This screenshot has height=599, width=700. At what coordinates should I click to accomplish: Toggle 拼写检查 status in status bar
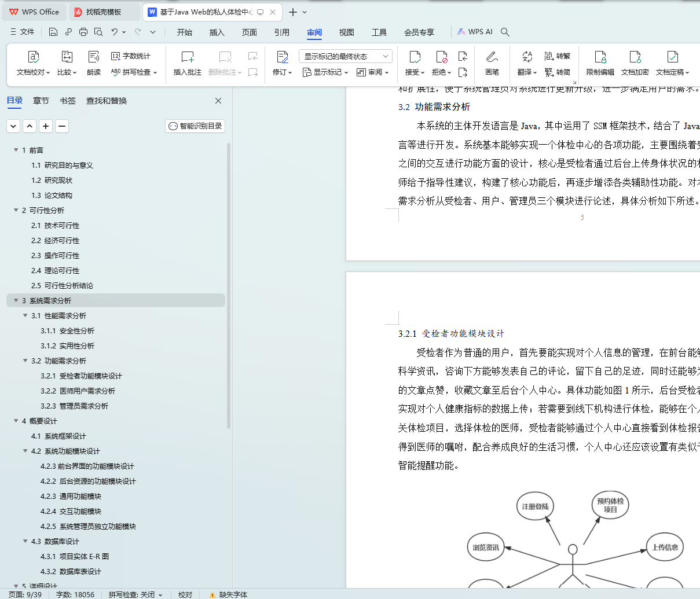135,594
